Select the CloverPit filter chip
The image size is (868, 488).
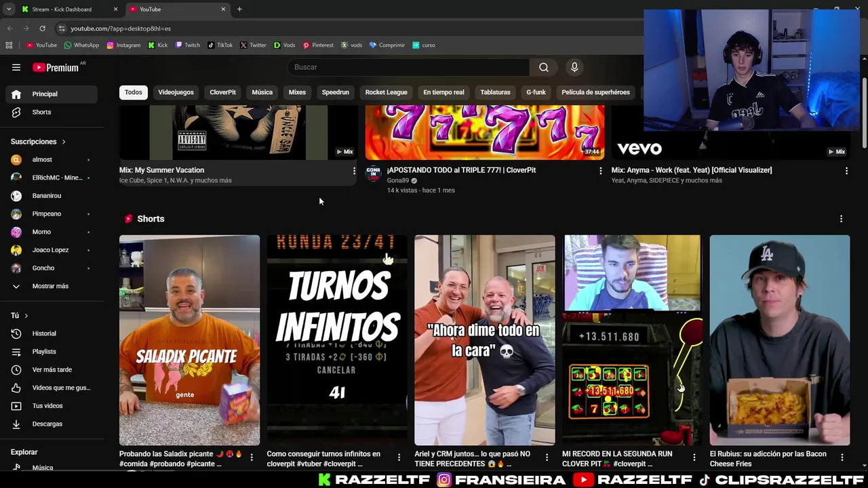[222, 92]
